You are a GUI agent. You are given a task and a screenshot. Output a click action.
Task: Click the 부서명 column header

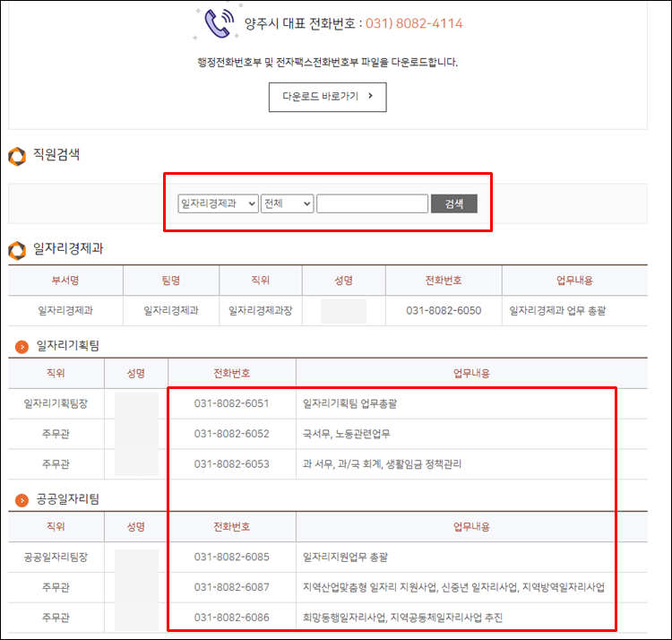coord(65,281)
